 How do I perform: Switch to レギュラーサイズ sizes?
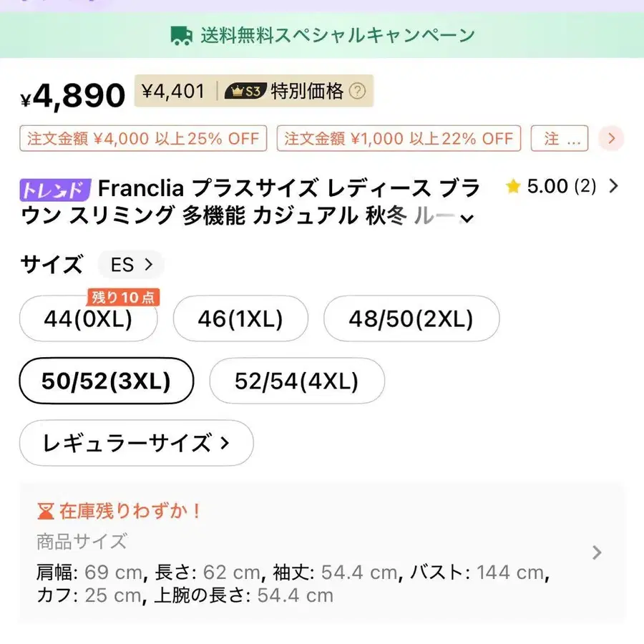136,443
